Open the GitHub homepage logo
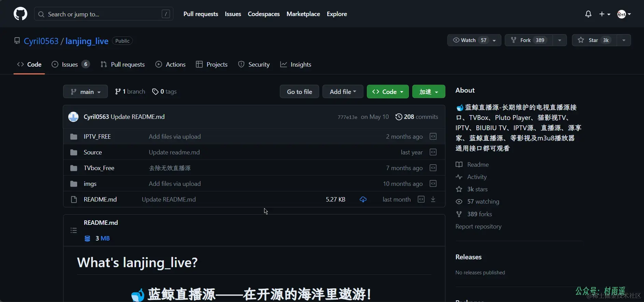This screenshot has height=302, width=644. tap(20, 14)
